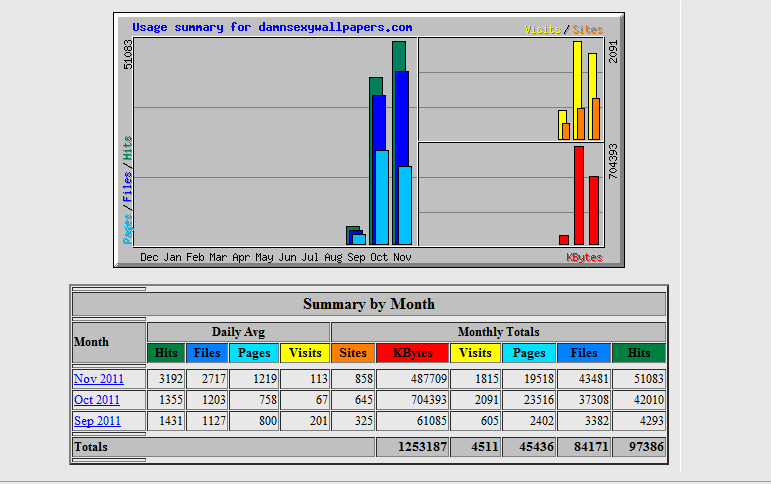771x484 pixels.
Task: Click the total files value 84171
Action: tap(591, 447)
